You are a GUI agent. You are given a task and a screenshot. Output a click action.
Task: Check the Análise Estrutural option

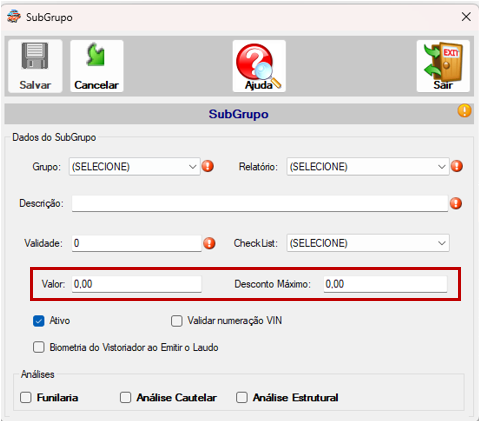tap(242, 397)
